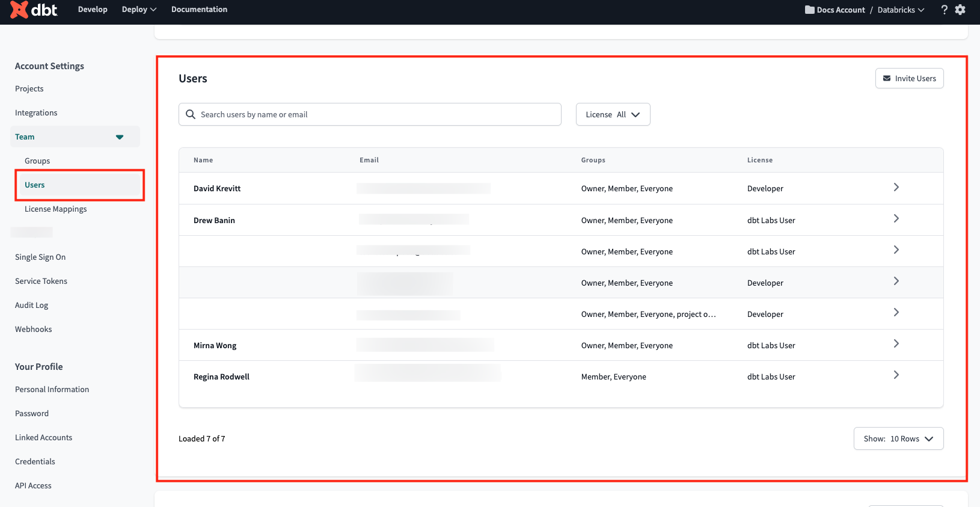This screenshot has height=507, width=980.
Task: Click the Your Profile heading
Action: pos(38,366)
